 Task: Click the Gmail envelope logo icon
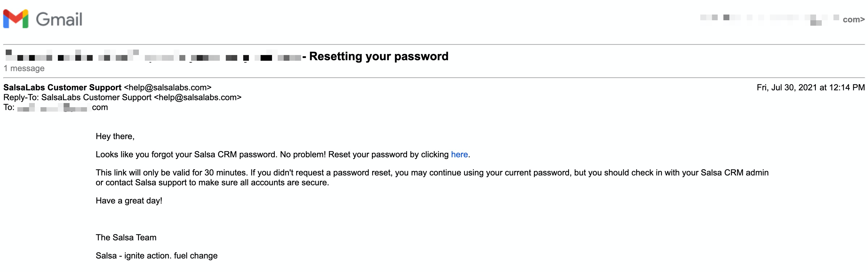tap(16, 19)
